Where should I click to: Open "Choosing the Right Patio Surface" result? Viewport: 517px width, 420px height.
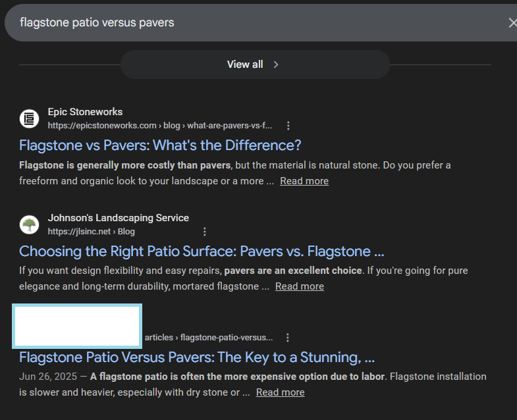[x=202, y=251]
